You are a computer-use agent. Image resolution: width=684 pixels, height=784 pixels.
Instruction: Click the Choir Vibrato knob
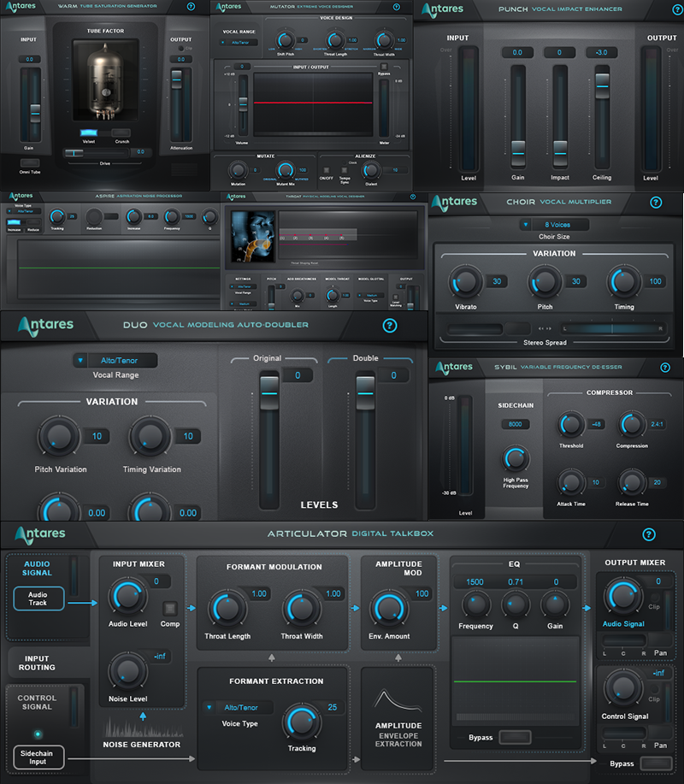[x=465, y=282]
